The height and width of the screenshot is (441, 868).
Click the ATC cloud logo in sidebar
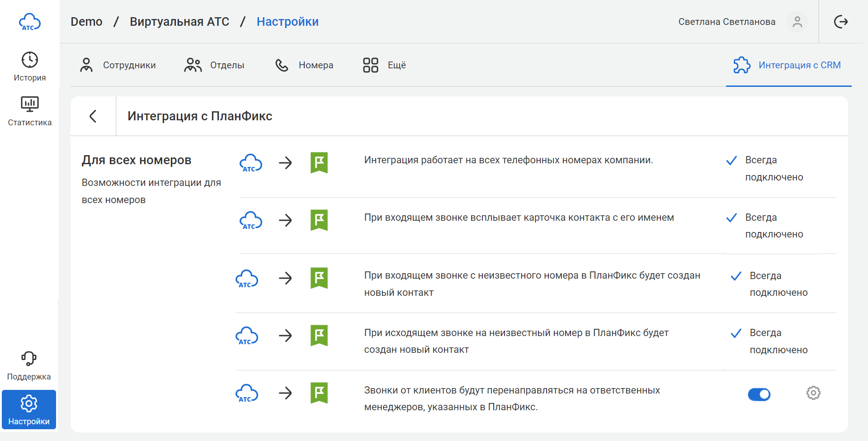pos(30,22)
